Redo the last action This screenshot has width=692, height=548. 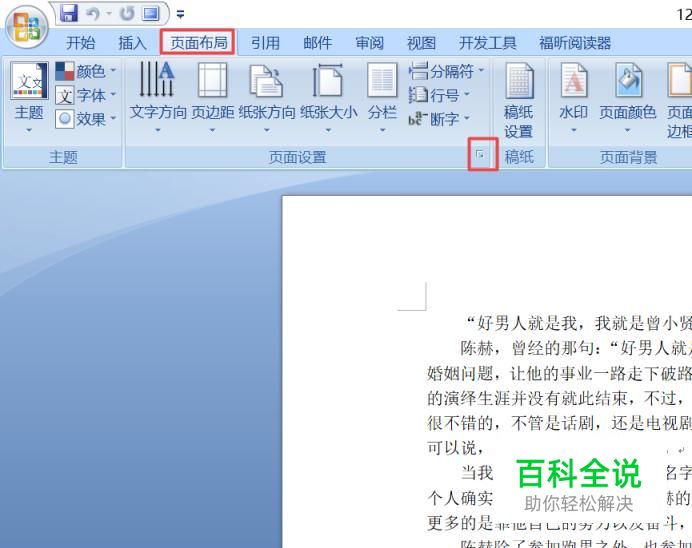pyautogui.click(x=127, y=14)
